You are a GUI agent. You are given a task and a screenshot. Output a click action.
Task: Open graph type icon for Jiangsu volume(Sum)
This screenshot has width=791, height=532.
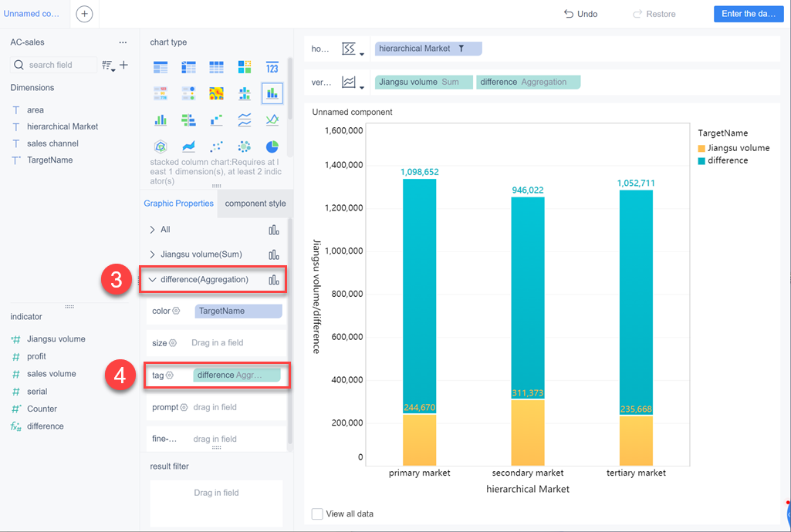click(274, 255)
